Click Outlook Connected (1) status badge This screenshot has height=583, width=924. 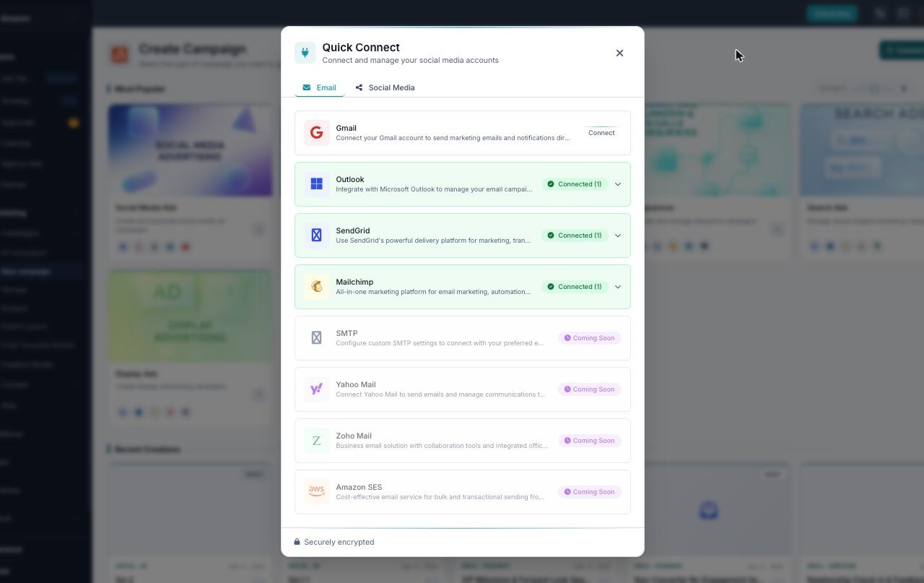[575, 184]
